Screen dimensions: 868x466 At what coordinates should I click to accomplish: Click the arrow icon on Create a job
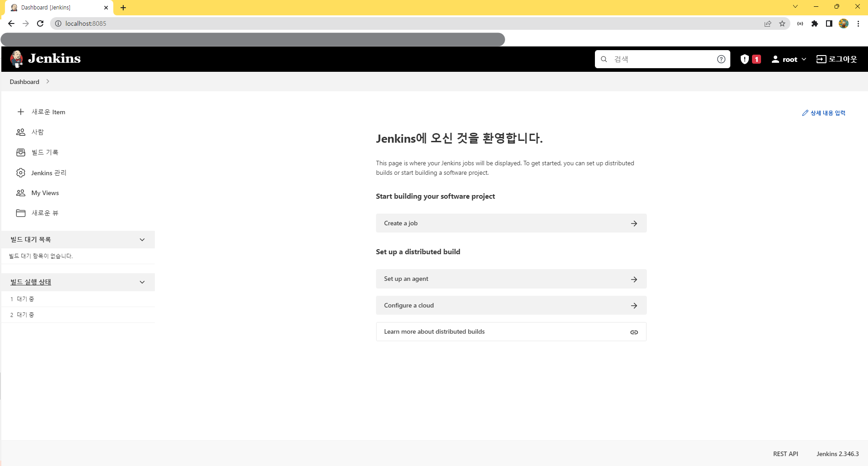click(x=634, y=224)
